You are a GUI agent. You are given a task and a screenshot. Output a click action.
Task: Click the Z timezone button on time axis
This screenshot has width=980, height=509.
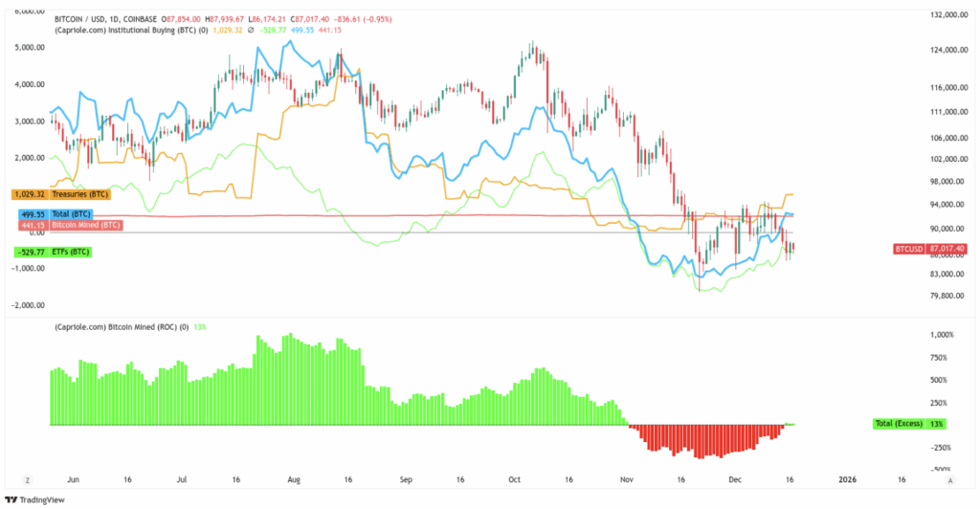(28, 479)
